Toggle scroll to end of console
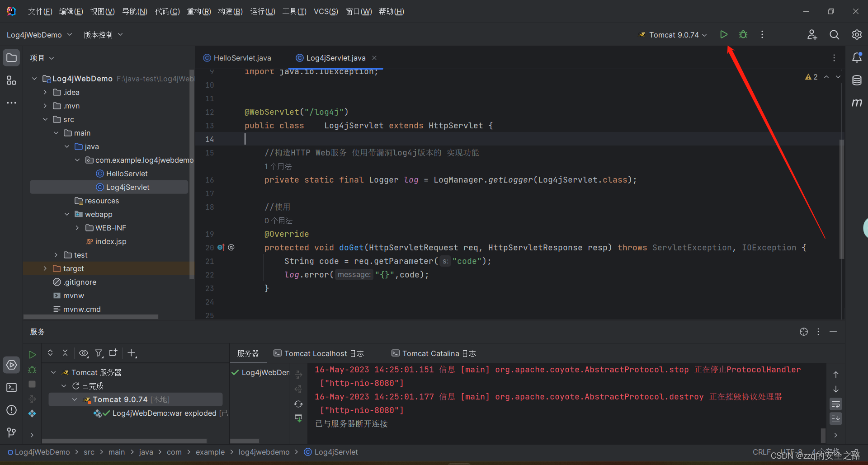The width and height of the screenshot is (868, 465). (x=836, y=418)
